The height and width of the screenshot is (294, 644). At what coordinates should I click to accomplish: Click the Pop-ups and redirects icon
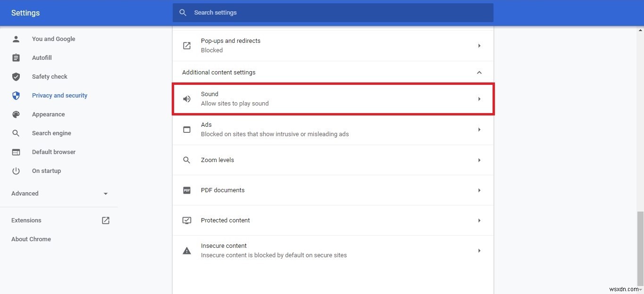click(186, 45)
